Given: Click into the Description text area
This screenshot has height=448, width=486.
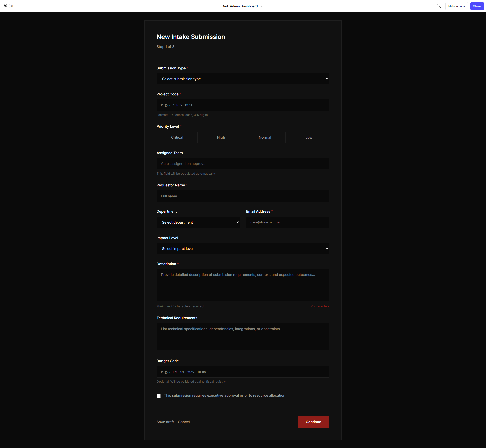Looking at the screenshot, I should [243, 285].
